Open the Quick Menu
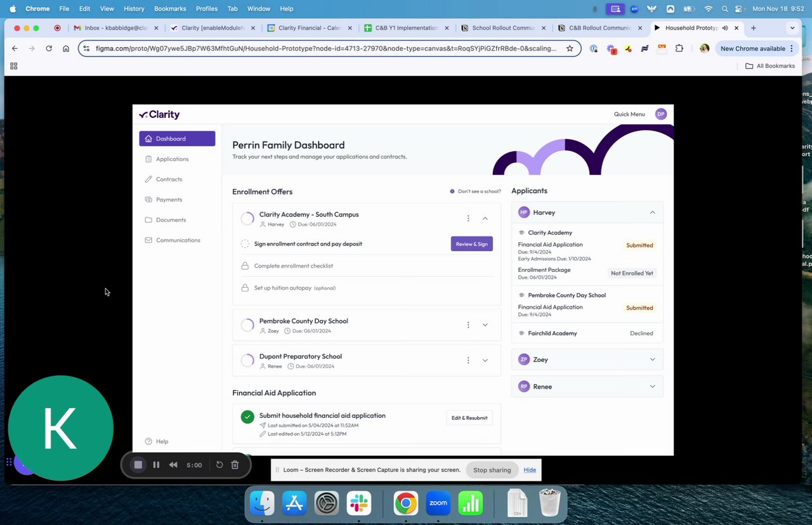The height and width of the screenshot is (525, 812). (x=629, y=114)
